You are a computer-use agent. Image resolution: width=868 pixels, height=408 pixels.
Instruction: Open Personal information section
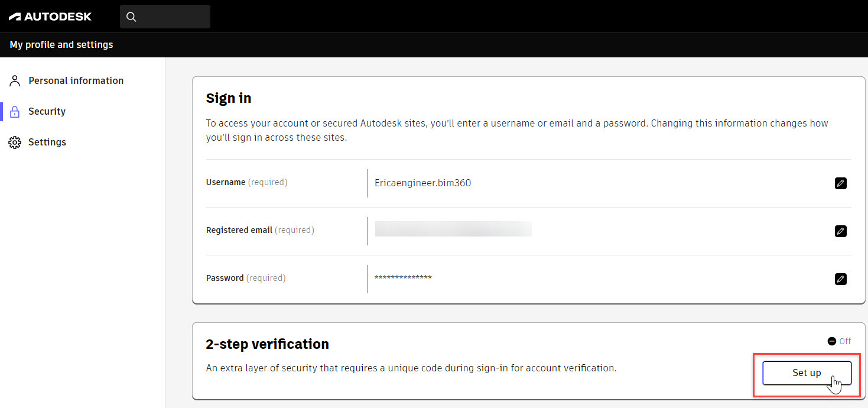(x=76, y=80)
